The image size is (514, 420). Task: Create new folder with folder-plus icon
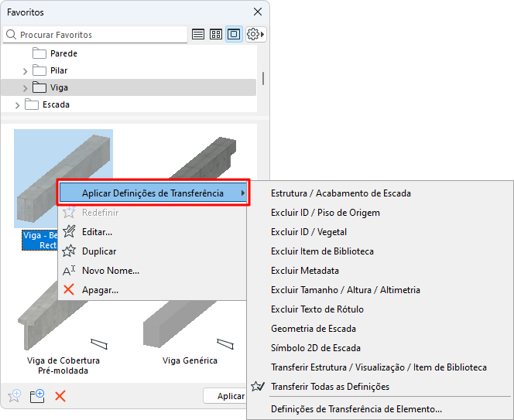(x=37, y=396)
